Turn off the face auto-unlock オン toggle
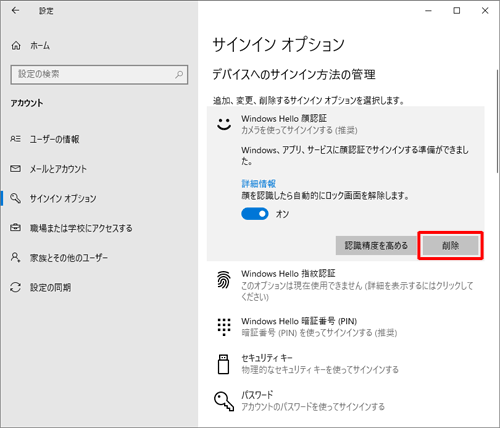Viewport: 500px width, 428px height. [255, 214]
